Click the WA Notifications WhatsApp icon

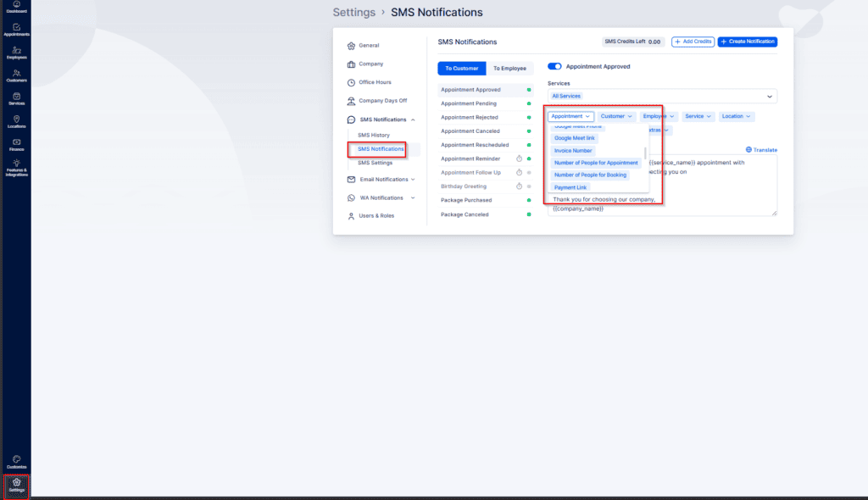(x=351, y=197)
